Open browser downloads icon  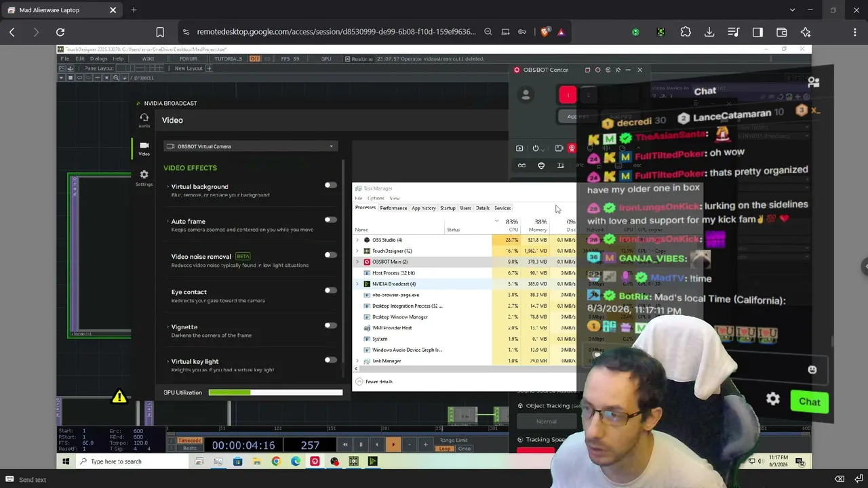click(x=709, y=32)
